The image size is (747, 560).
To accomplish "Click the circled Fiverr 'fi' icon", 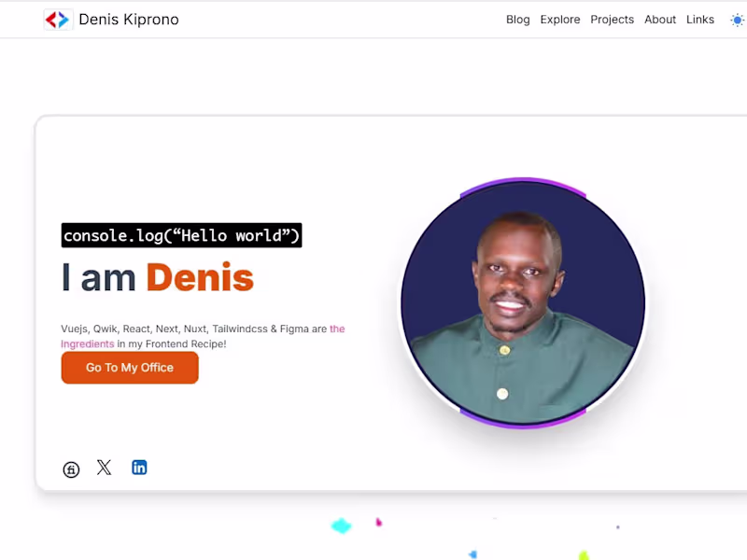I will (x=71, y=469).
